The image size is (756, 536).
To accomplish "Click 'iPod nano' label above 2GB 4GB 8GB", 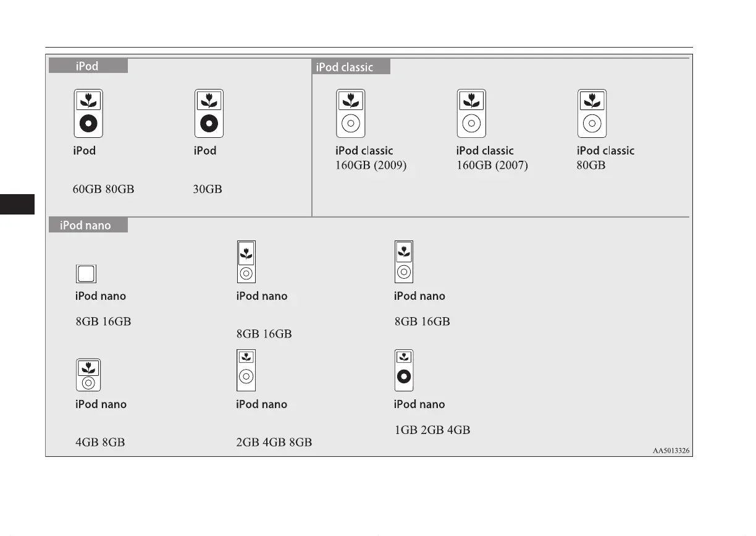I will 262,404.
